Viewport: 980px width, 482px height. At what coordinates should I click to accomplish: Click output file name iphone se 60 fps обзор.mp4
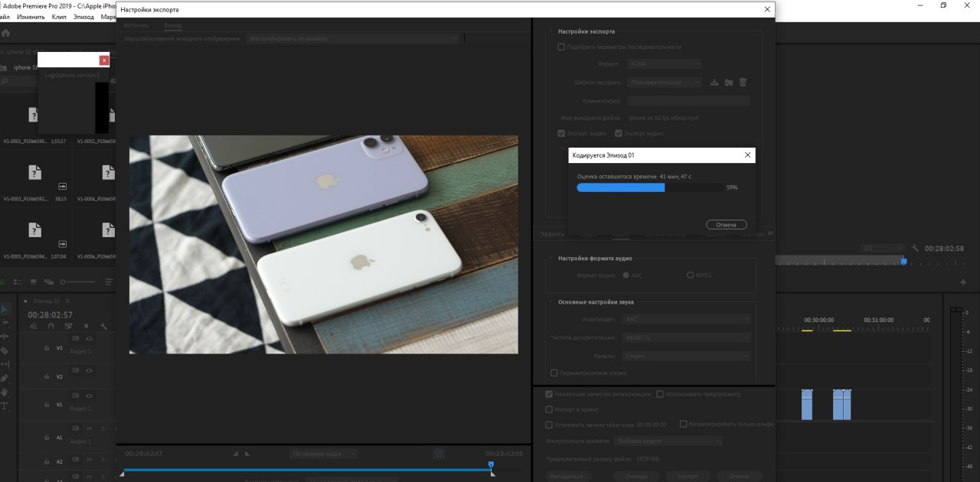(x=663, y=119)
